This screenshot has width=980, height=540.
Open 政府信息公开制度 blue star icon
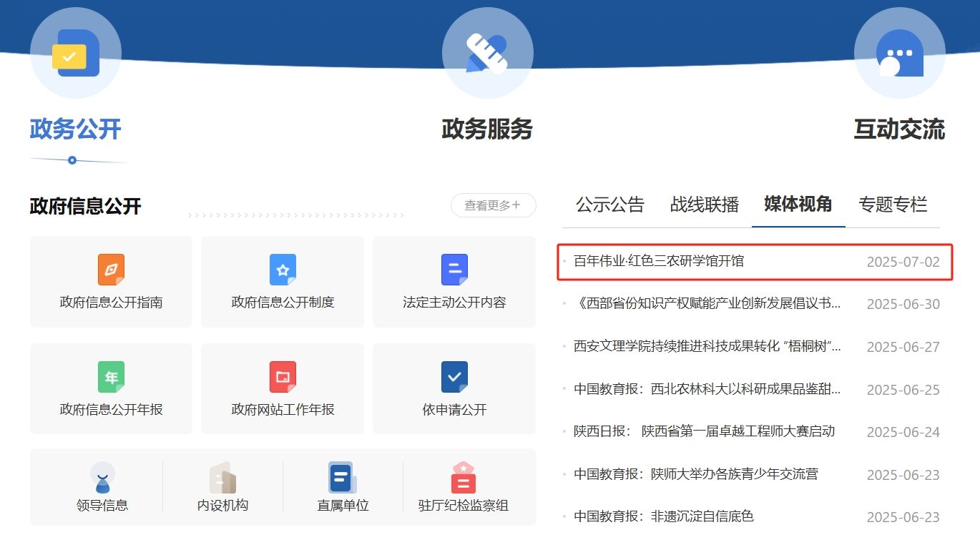(283, 270)
